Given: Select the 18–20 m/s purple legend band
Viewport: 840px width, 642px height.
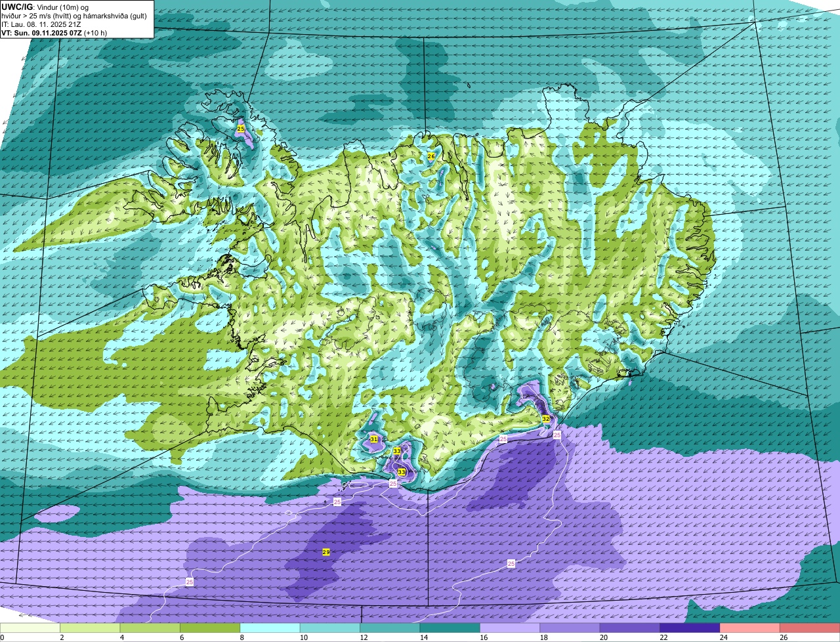Looking at the screenshot, I should coord(570,628).
